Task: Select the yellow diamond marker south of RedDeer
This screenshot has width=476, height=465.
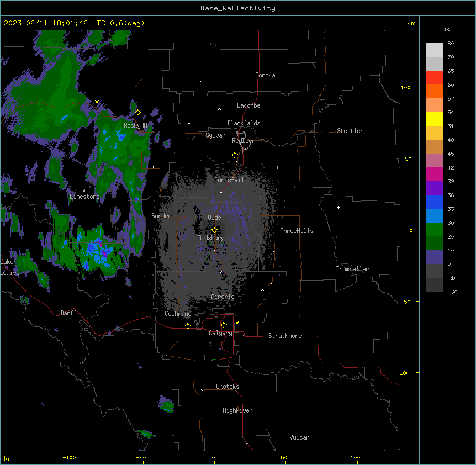Action: (x=235, y=155)
